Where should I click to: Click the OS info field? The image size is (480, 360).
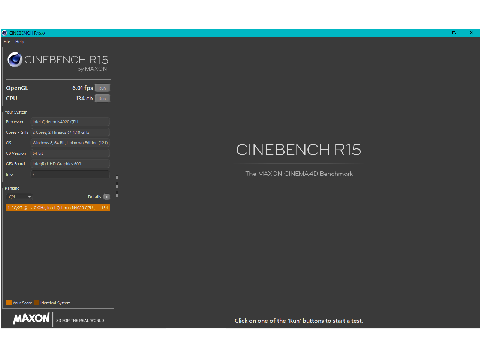point(70,143)
